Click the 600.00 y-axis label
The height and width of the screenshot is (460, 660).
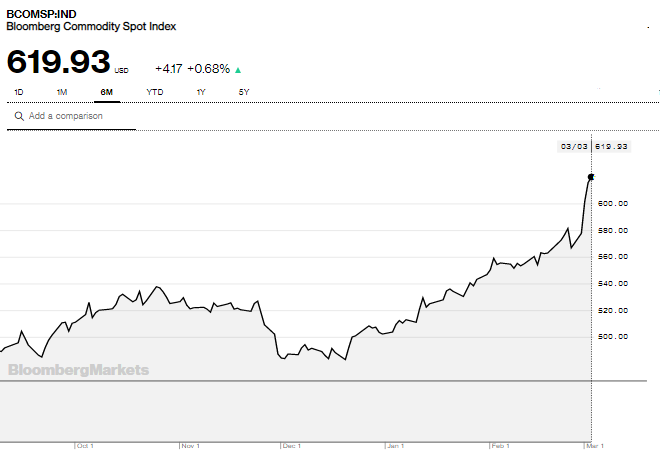(x=612, y=204)
